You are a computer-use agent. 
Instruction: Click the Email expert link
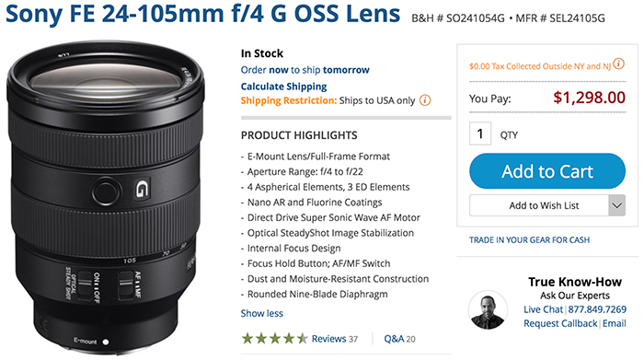click(x=615, y=323)
